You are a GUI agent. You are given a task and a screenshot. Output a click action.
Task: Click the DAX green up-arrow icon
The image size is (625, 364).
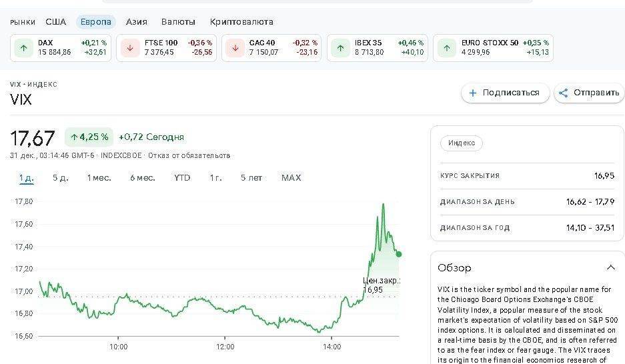coord(23,48)
